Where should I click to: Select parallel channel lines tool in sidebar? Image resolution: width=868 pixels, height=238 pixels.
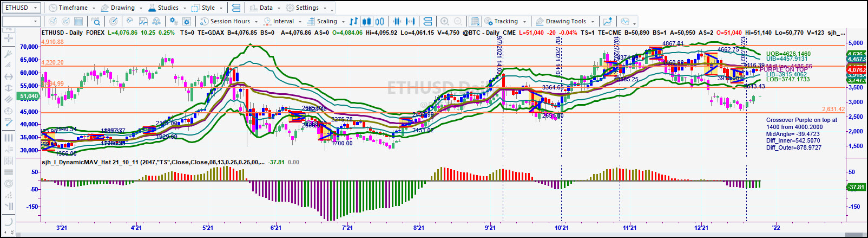point(8,99)
